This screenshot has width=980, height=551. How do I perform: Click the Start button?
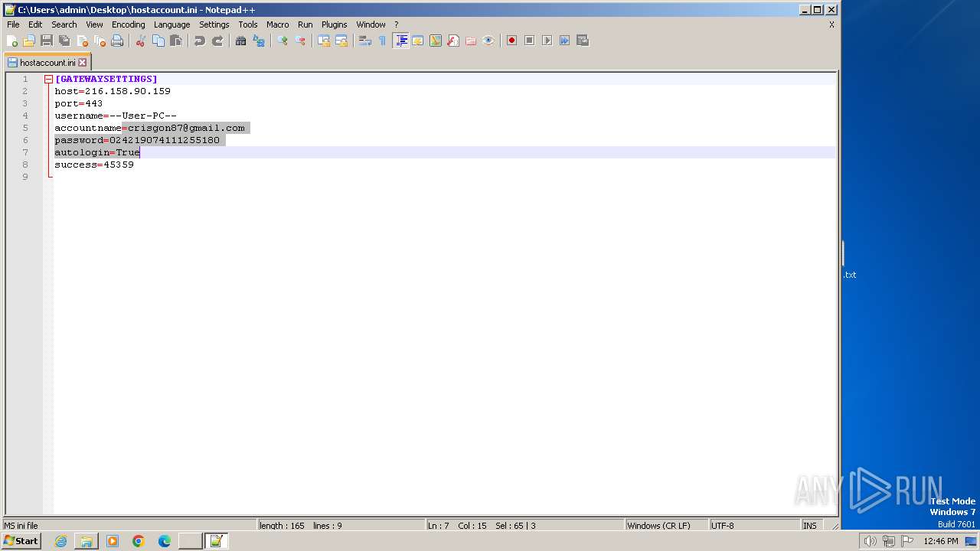click(x=21, y=541)
